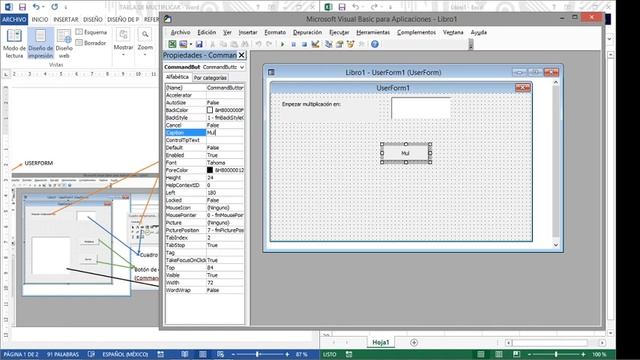Click the Word DISEÑO ribbon tab

[x=93, y=19]
